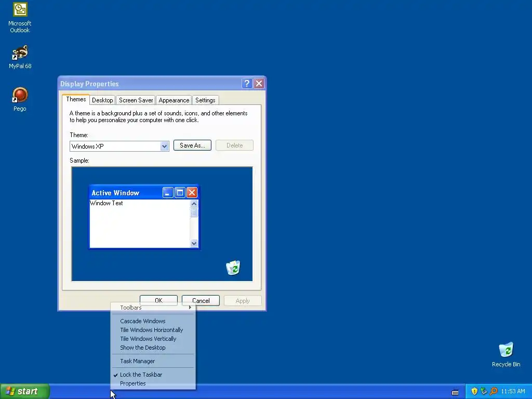
Task: Click the Start button
Action: 25,391
